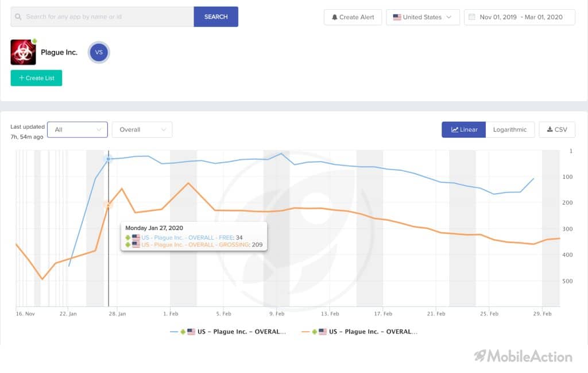Viewport: 588px width, 373px height.
Task: Click the orange line swatch in legend
Action: [x=305, y=332]
